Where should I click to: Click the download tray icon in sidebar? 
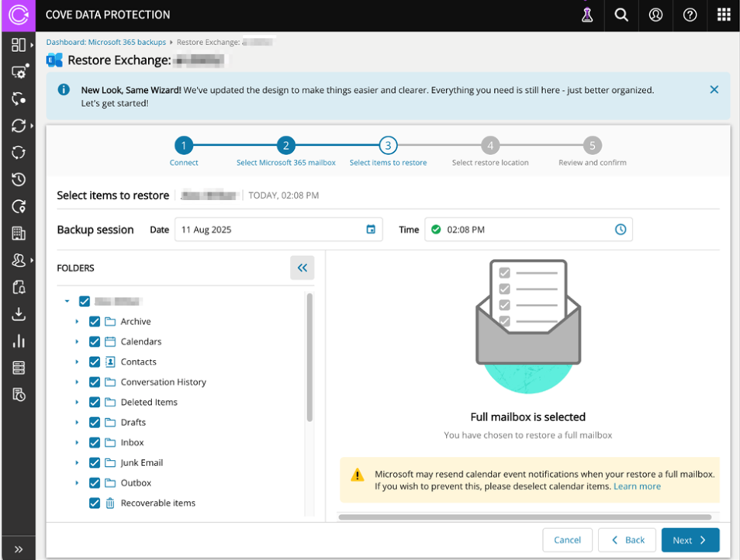19,313
